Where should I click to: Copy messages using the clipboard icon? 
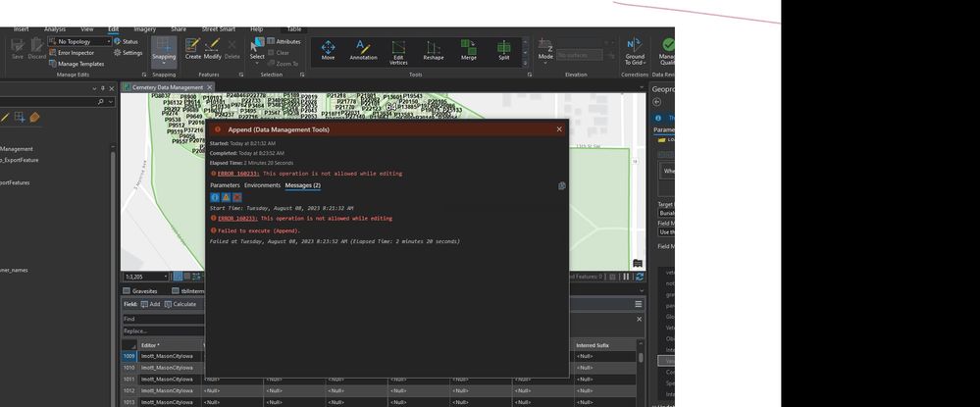[x=562, y=185]
